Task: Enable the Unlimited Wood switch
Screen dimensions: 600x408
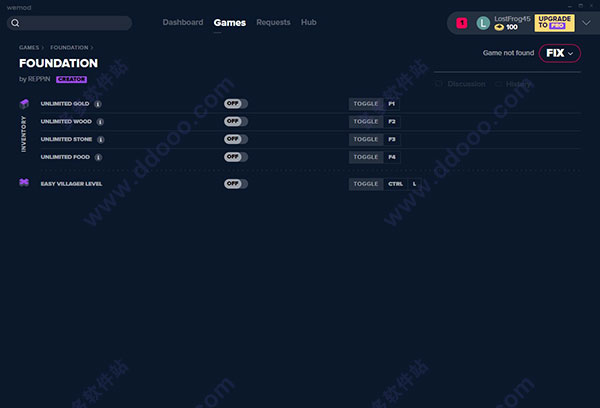Action: (x=236, y=121)
